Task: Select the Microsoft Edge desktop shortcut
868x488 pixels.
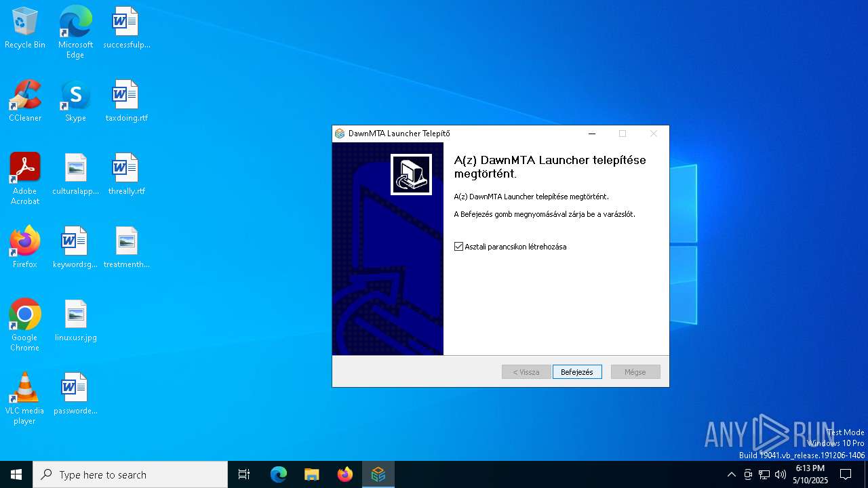Action: (x=75, y=33)
